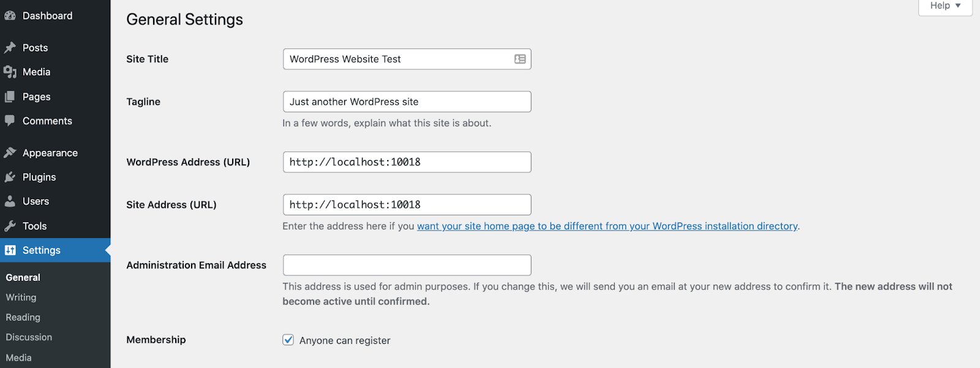The image size is (980, 368).
Task: Open the Writing settings submenu
Action: (x=21, y=297)
